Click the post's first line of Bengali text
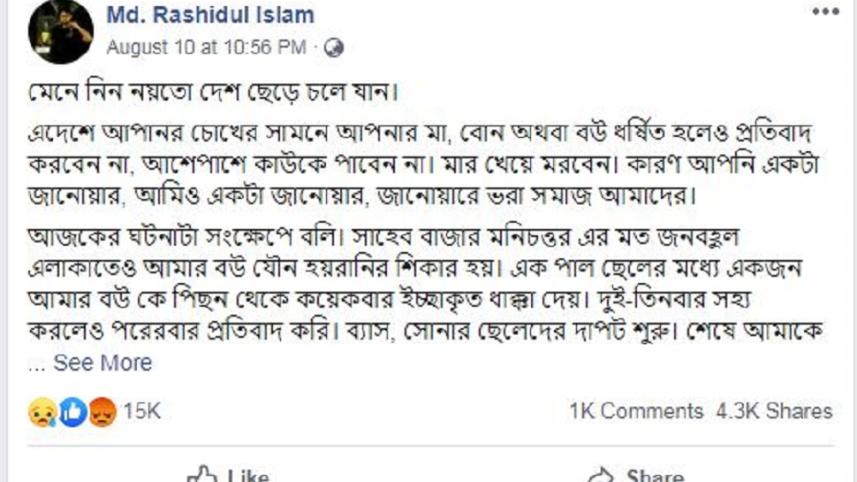Viewport: 857px width, 482px height. click(x=213, y=91)
